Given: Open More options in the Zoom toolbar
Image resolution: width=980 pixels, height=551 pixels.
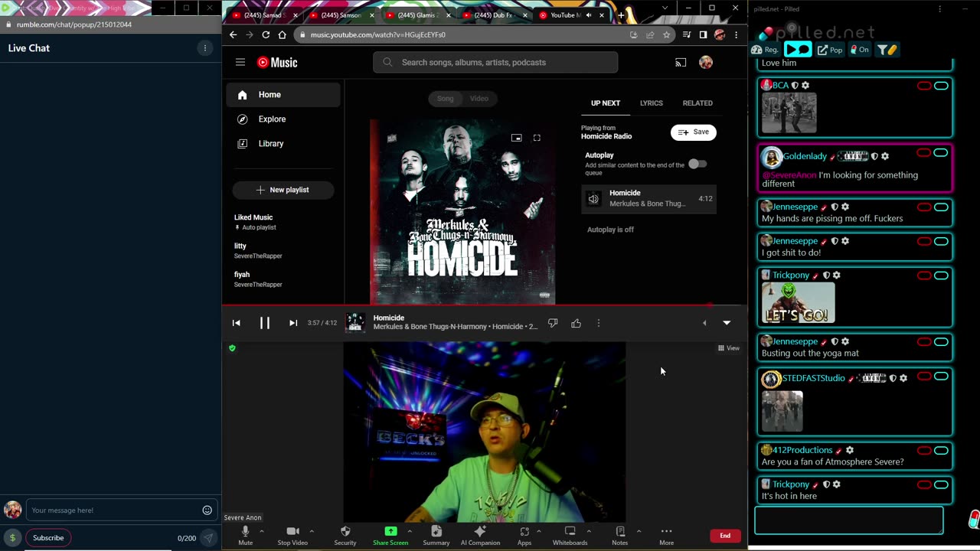Looking at the screenshot, I should point(667,535).
